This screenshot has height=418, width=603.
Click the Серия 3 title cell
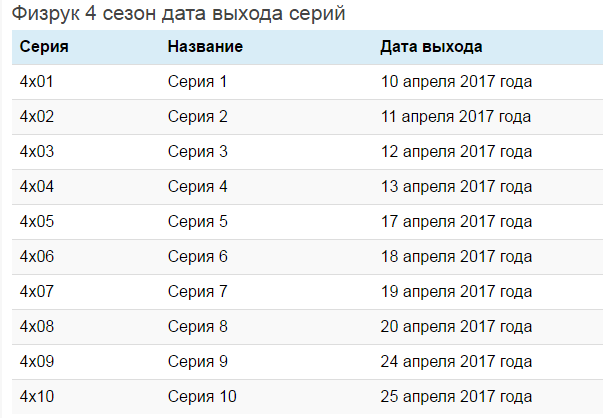click(198, 152)
